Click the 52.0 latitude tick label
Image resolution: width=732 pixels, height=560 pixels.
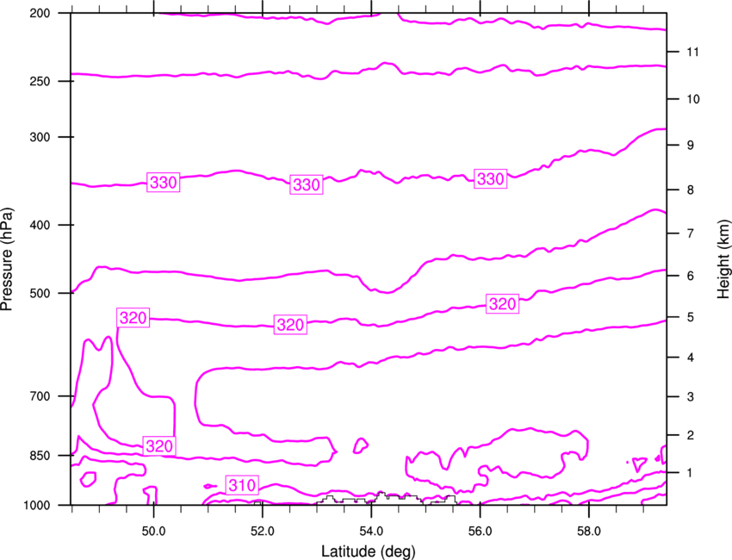click(x=263, y=532)
